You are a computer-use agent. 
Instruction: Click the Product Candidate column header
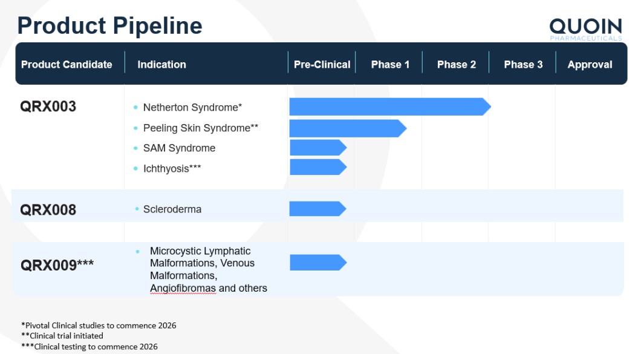pyautogui.click(x=67, y=65)
